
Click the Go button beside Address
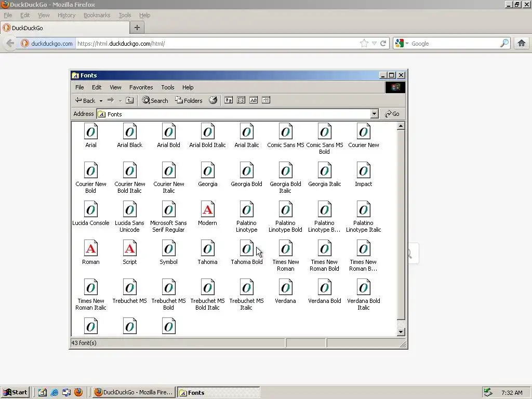pos(392,114)
